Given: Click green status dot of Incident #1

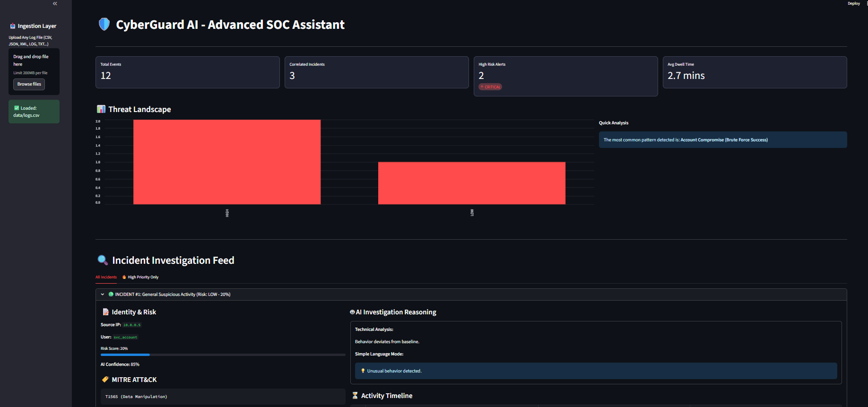Looking at the screenshot, I should pyautogui.click(x=111, y=294).
